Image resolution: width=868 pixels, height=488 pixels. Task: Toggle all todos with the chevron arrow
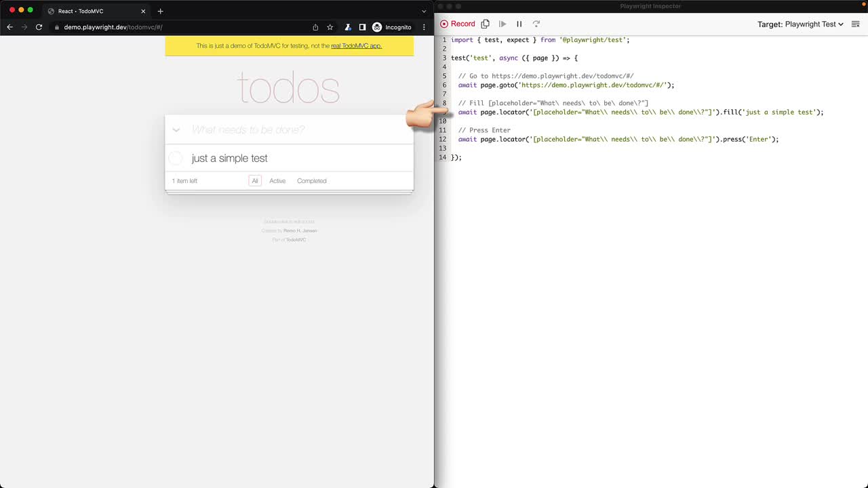(x=176, y=129)
